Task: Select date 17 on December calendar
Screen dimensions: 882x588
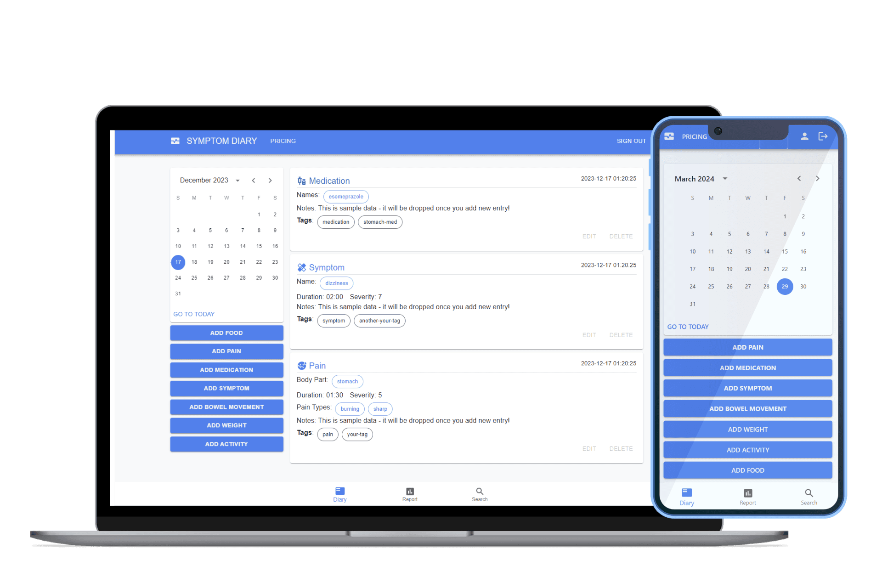Action: point(178,262)
